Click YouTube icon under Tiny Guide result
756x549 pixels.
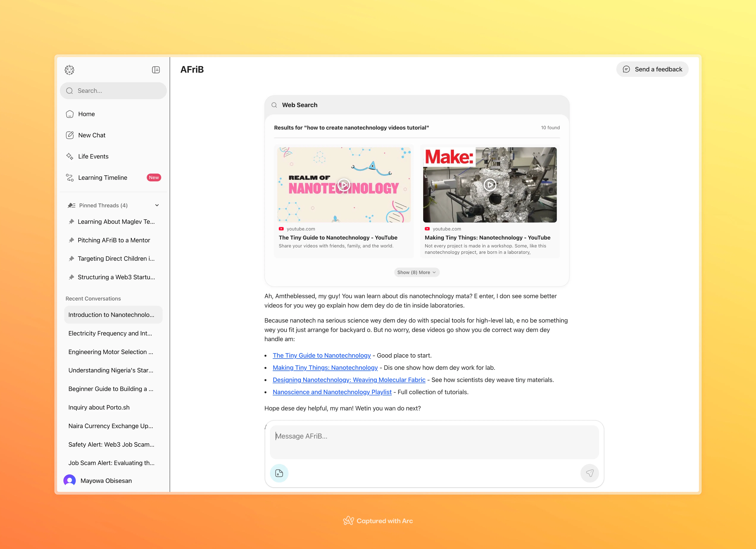click(281, 229)
